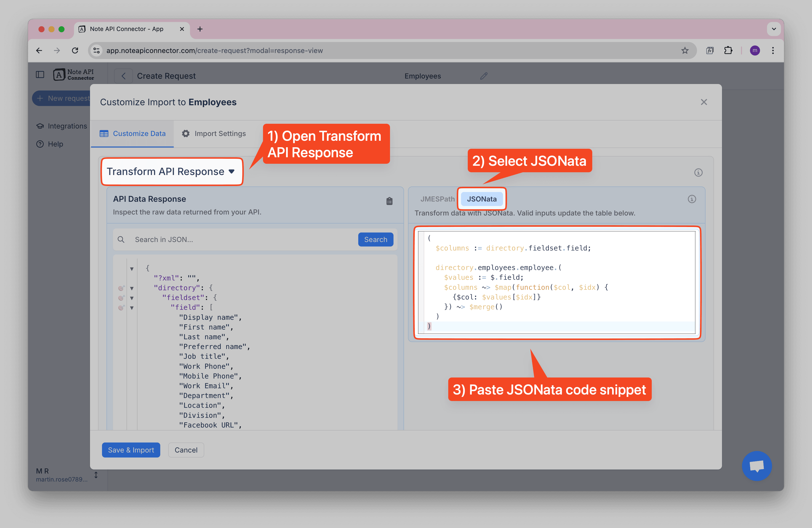This screenshot has width=812, height=528.
Task: Close the Note API Connector tab
Action: click(182, 29)
